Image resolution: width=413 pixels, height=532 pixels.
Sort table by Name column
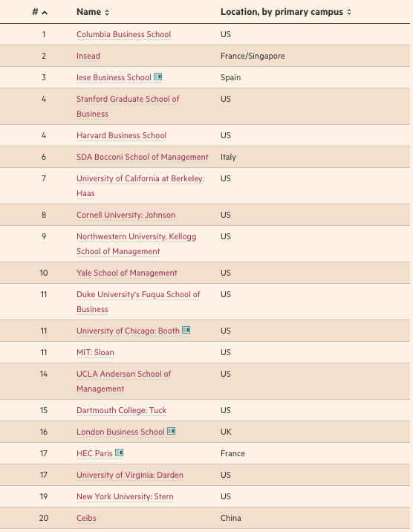(x=93, y=12)
